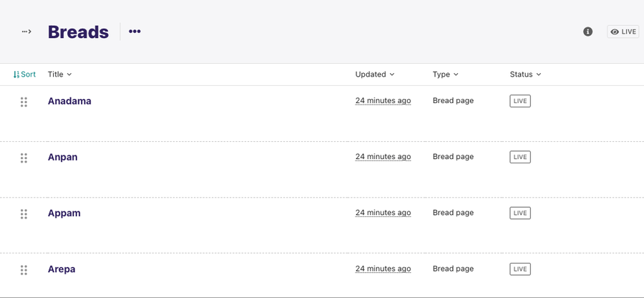Open the Appam page link
Image resolution: width=644 pixels, height=298 pixels.
point(64,213)
